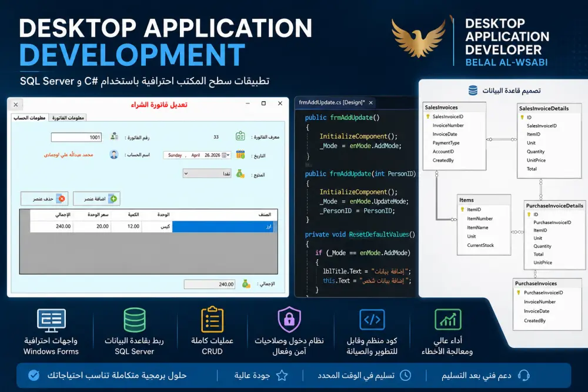This screenshot has height=392, width=588.
Task: Click the clock icon beside تسليم في الوقت المحدد
Action: tap(405, 375)
